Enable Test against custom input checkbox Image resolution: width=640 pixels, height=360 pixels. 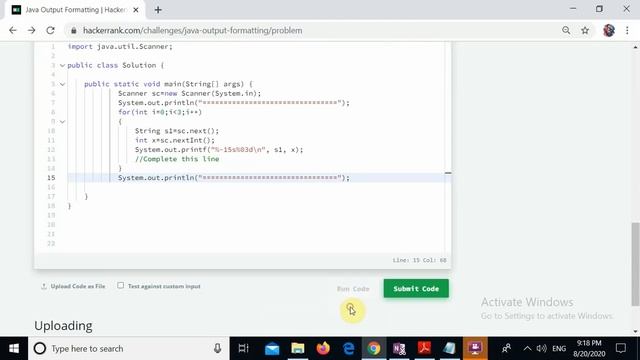point(120,286)
